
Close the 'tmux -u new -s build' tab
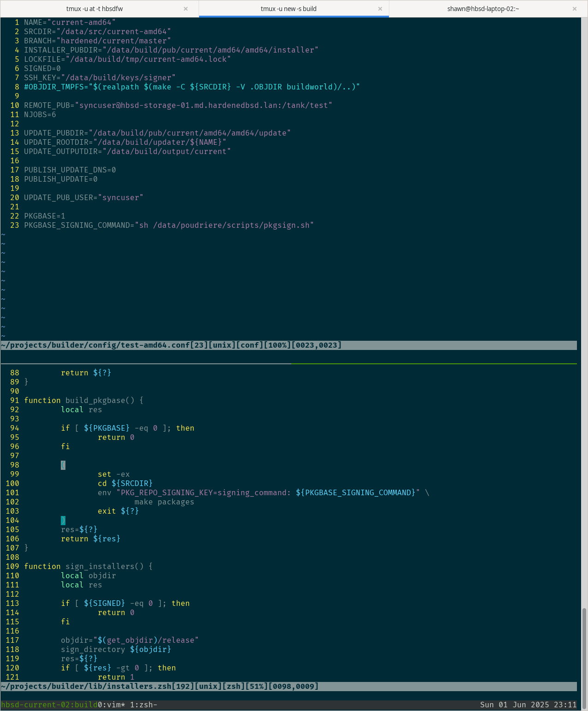coord(380,9)
